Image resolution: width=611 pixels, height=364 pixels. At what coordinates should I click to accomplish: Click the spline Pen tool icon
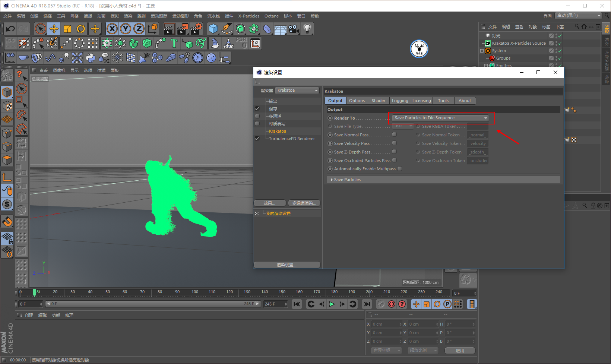pos(227,29)
